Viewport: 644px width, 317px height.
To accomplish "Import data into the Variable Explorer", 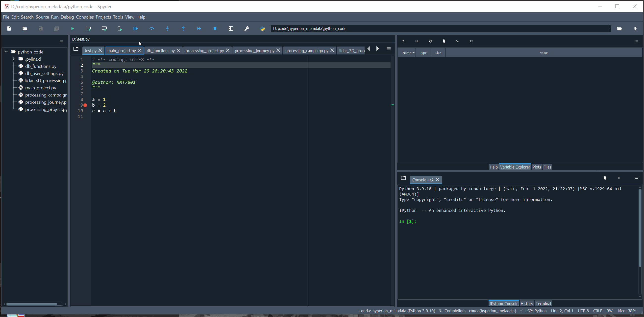I will pos(403,41).
